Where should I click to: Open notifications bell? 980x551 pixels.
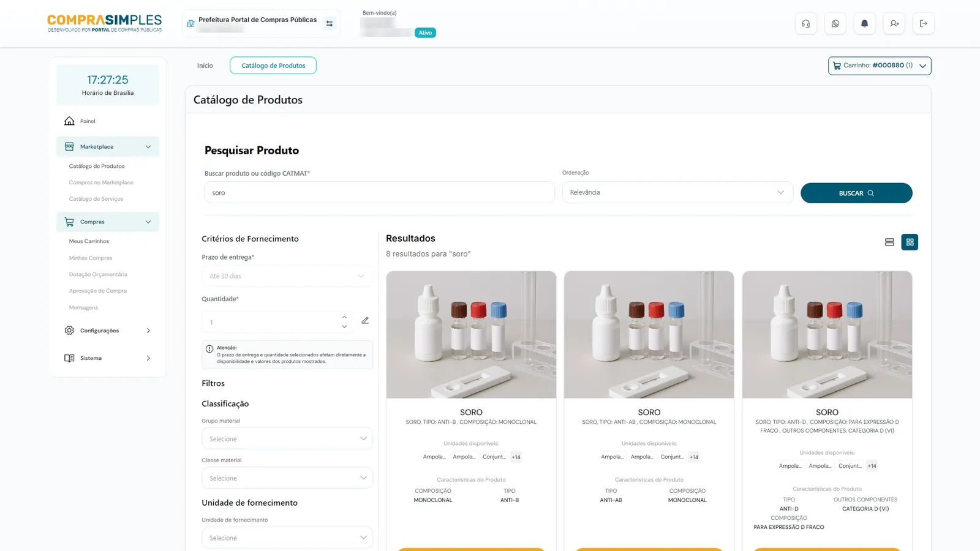tap(864, 24)
